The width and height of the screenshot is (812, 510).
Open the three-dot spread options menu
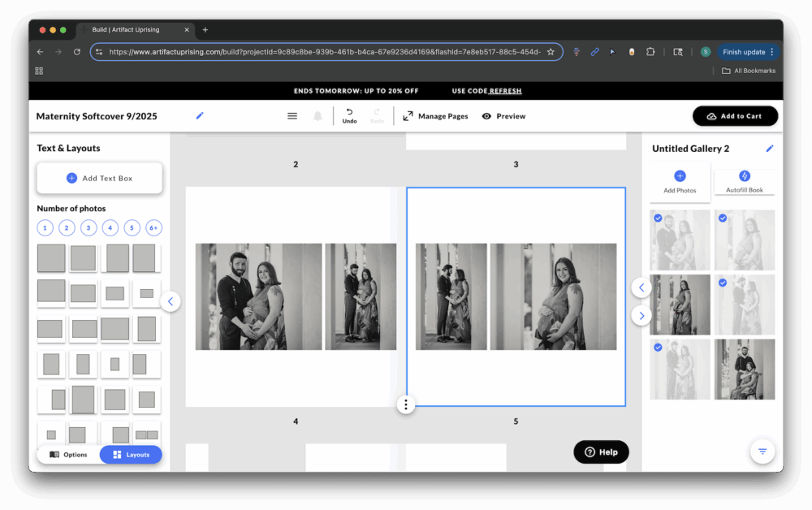click(406, 404)
